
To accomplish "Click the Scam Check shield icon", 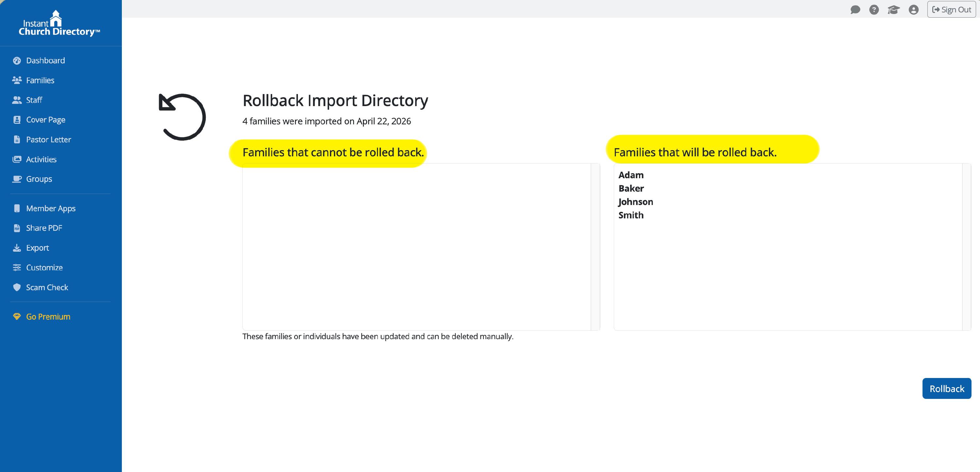I will (x=17, y=287).
